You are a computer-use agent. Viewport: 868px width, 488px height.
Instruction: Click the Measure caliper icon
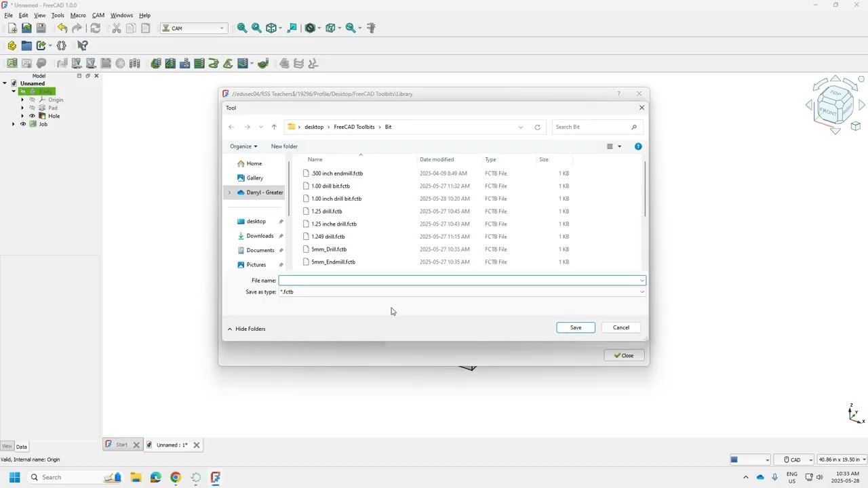(x=371, y=28)
